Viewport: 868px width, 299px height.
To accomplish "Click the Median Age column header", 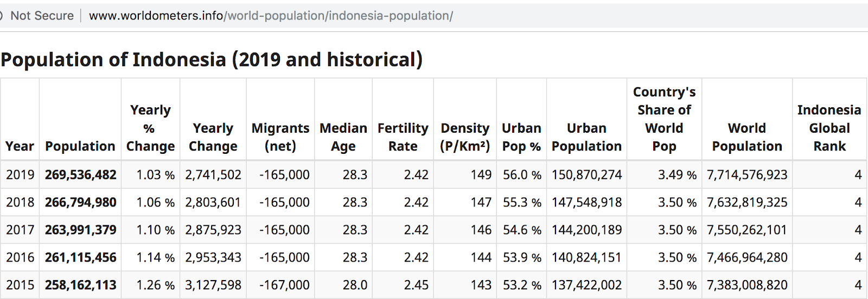I will [343, 137].
